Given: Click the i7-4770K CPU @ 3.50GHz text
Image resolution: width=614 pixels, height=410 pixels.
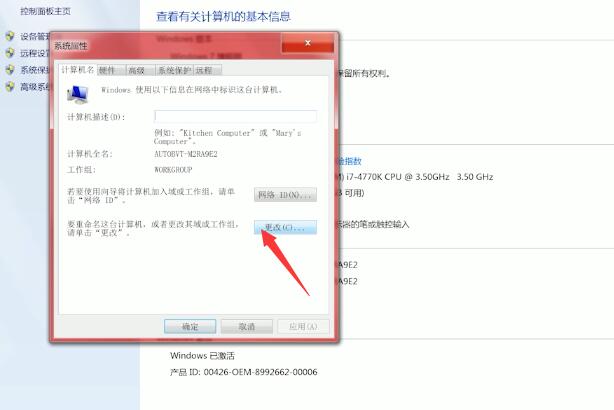Looking at the screenshot, I should click(398, 177).
